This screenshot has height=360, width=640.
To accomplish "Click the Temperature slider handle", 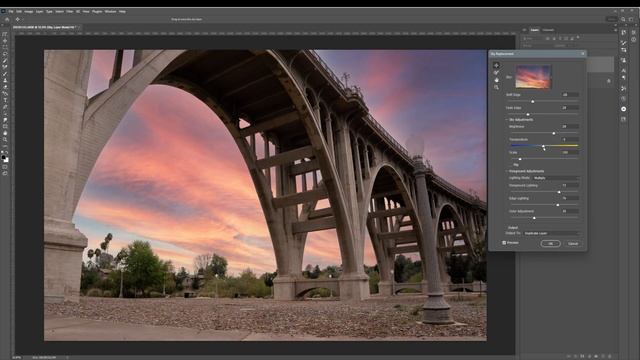I will coord(543,146).
